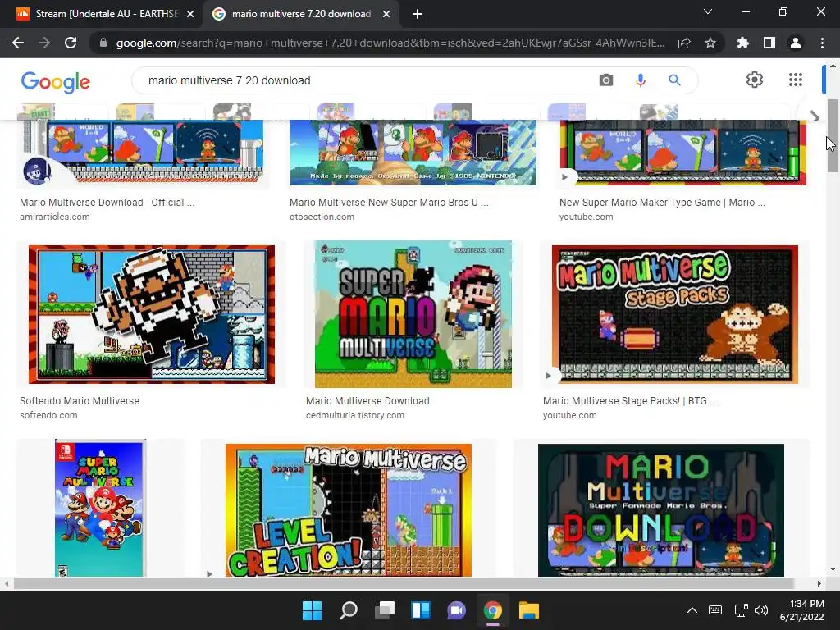
Task: Open the Google apps grid
Action: pyautogui.click(x=796, y=80)
